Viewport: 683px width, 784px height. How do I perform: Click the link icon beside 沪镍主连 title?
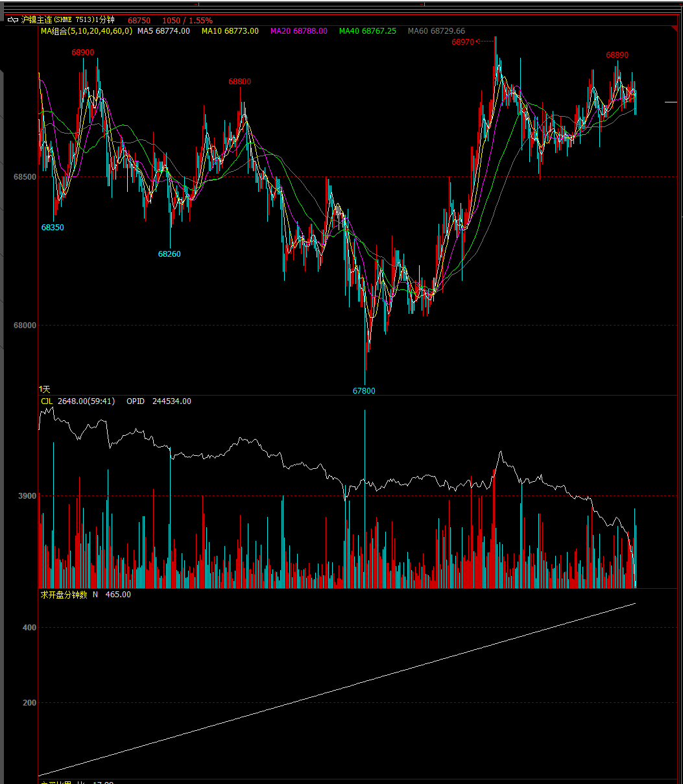(x=13, y=20)
